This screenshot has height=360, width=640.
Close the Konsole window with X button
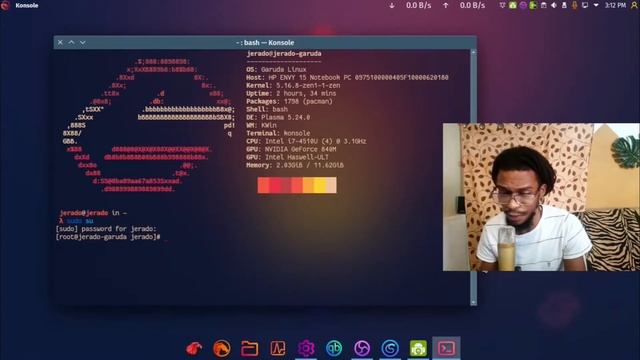click(x=60, y=42)
